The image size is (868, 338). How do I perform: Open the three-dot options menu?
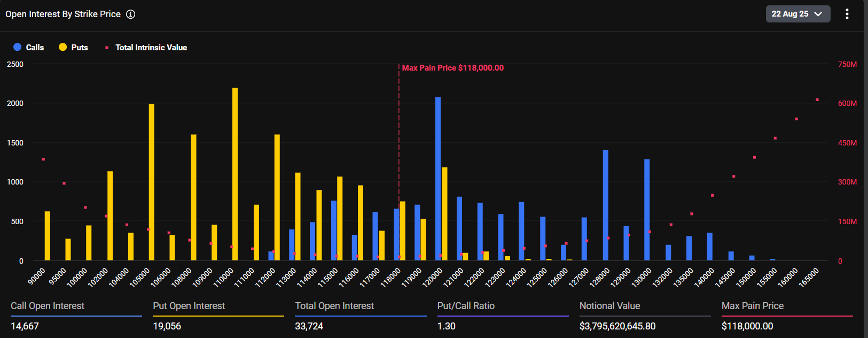(847, 14)
